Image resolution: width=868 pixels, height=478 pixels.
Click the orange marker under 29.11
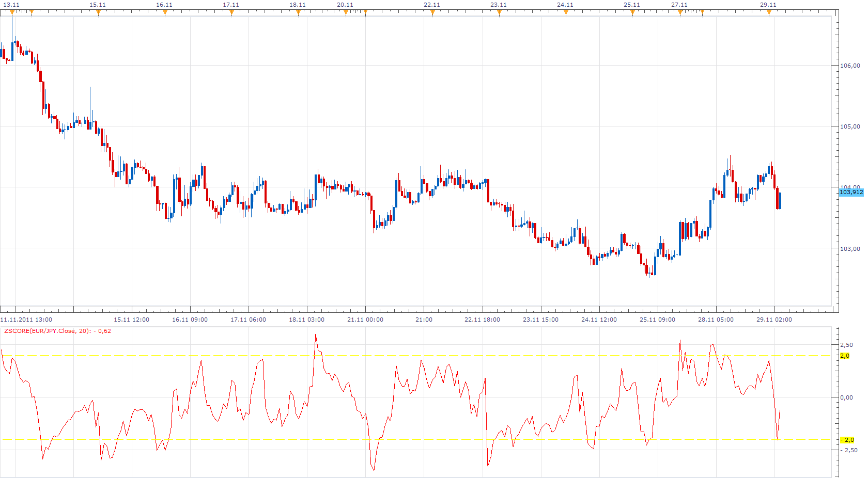tap(769, 12)
